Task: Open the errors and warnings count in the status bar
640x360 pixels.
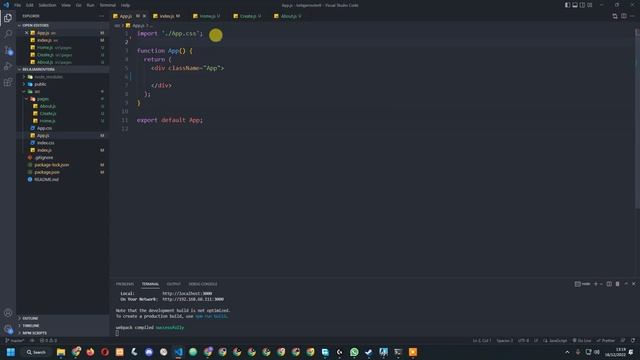Action: (48, 340)
